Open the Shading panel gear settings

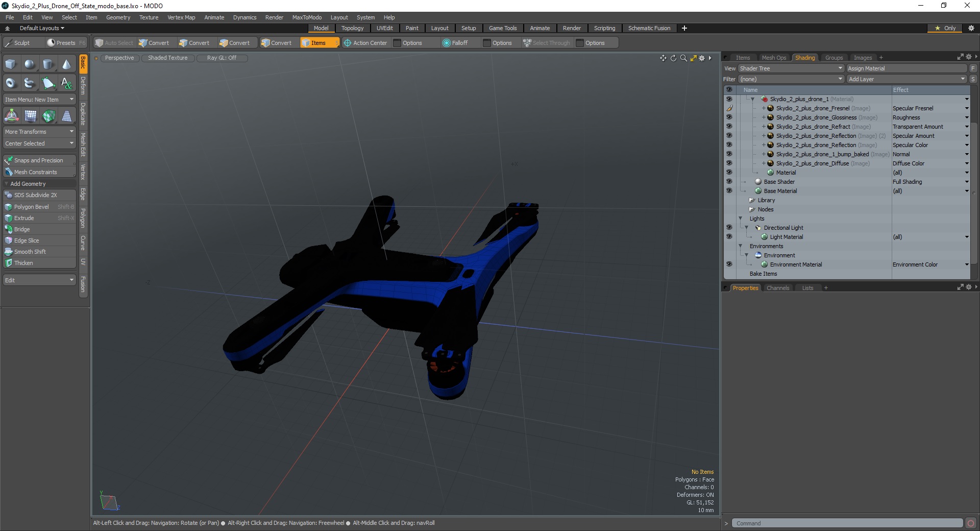(969, 57)
